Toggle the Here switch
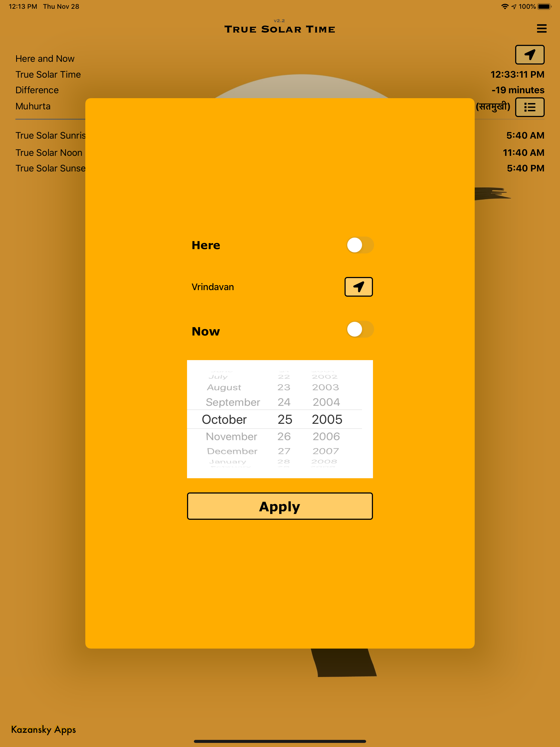Viewport: 560px width, 747px height. (360, 245)
